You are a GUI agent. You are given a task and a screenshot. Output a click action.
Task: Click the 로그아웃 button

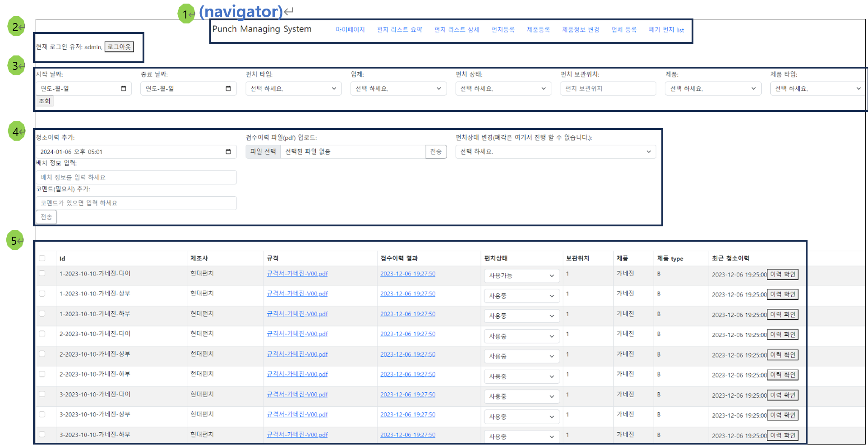click(119, 46)
